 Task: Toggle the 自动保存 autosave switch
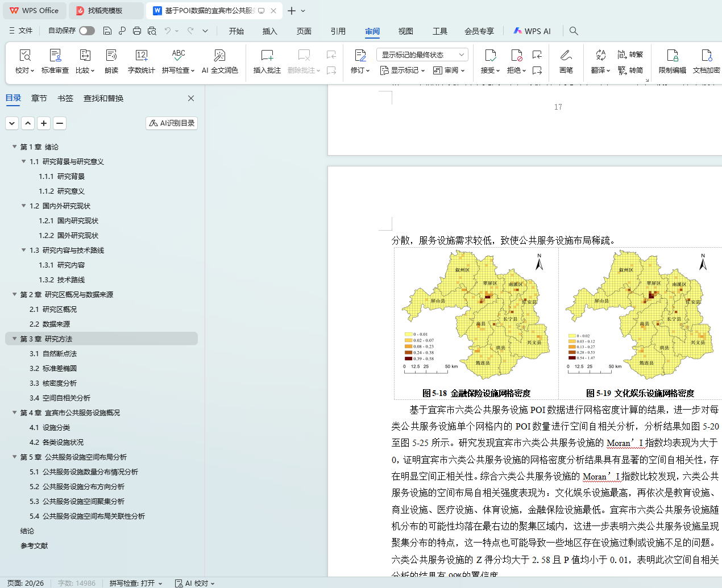point(87,31)
